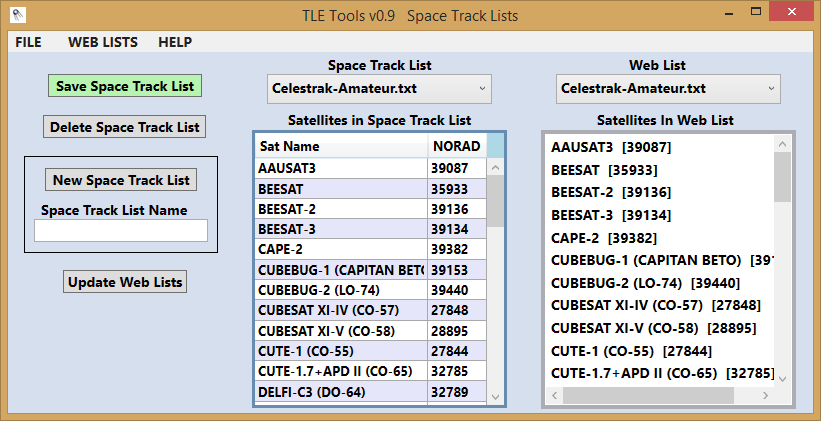Select CAPE-2 row in Space Track table

coord(371,249)
